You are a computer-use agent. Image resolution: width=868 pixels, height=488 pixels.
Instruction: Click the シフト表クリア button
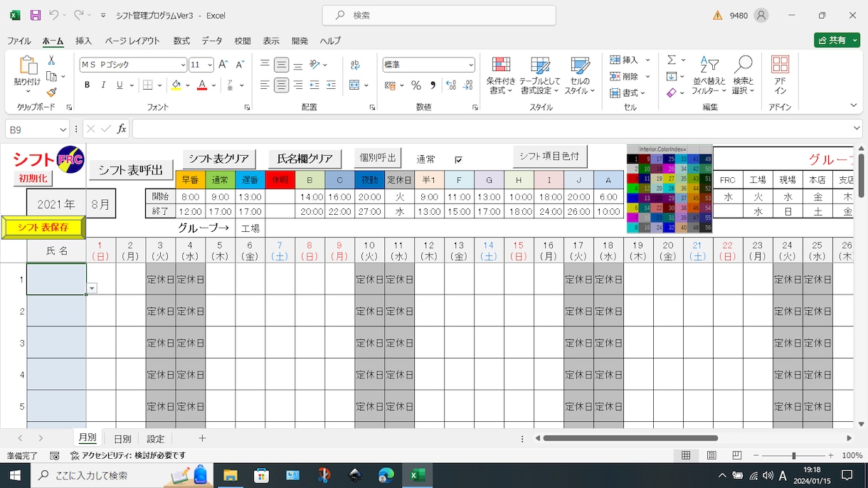click(x=218, y=159)
